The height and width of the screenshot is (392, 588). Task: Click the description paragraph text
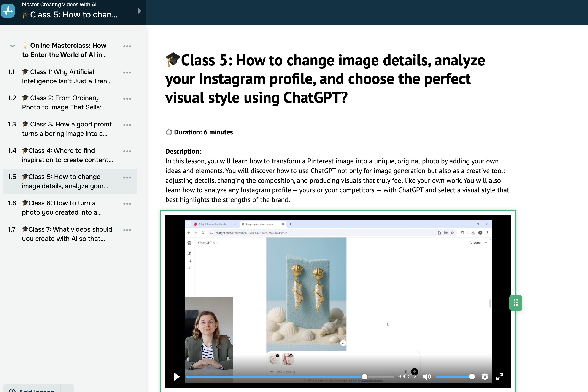pos(337,180)
